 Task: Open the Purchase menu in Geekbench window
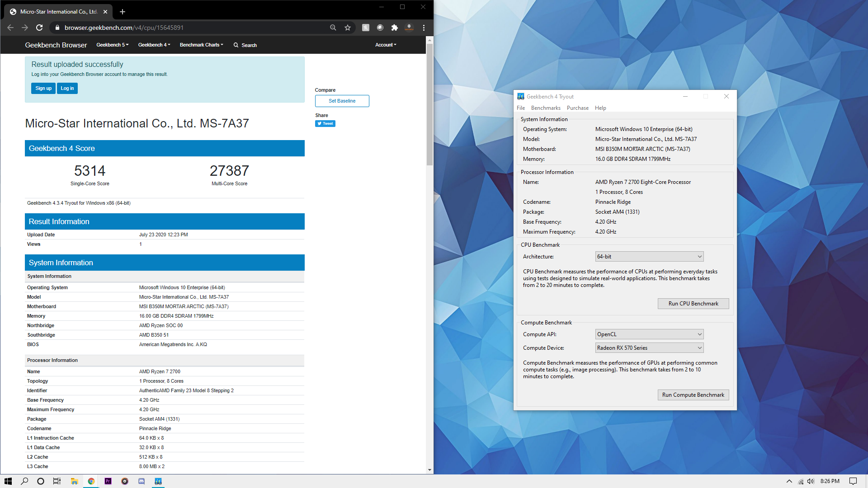[578, 108]
